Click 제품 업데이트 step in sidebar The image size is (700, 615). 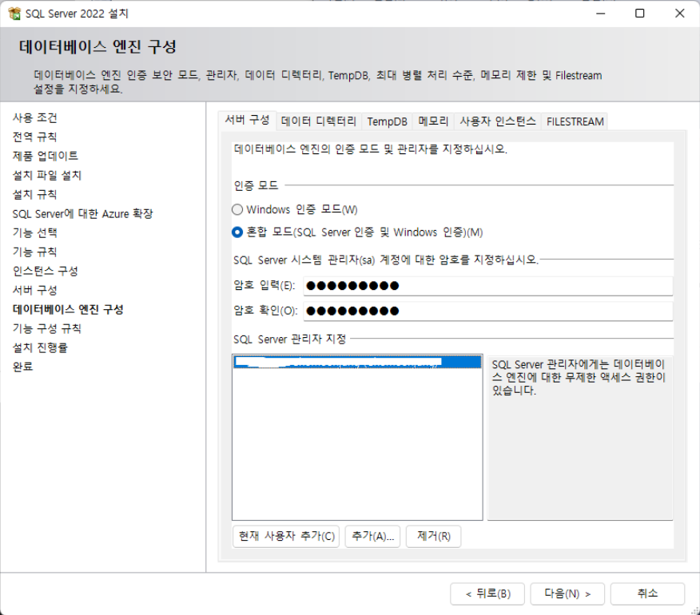45,157
